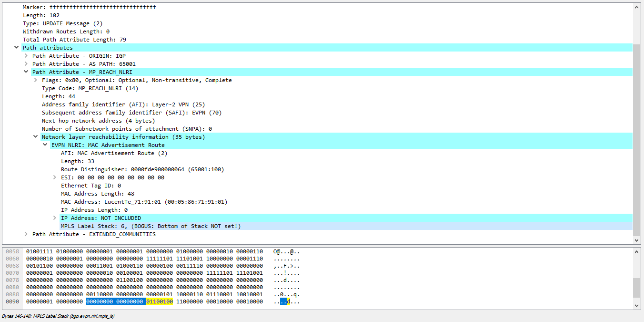Expand IP Address: NOT INCLUDED

(x=55, y=218)
